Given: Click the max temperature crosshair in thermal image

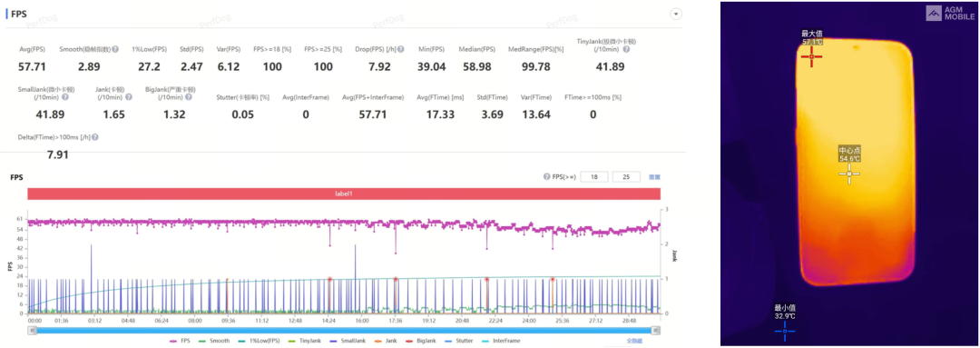Looking at the screenshot, I should 811,57.
